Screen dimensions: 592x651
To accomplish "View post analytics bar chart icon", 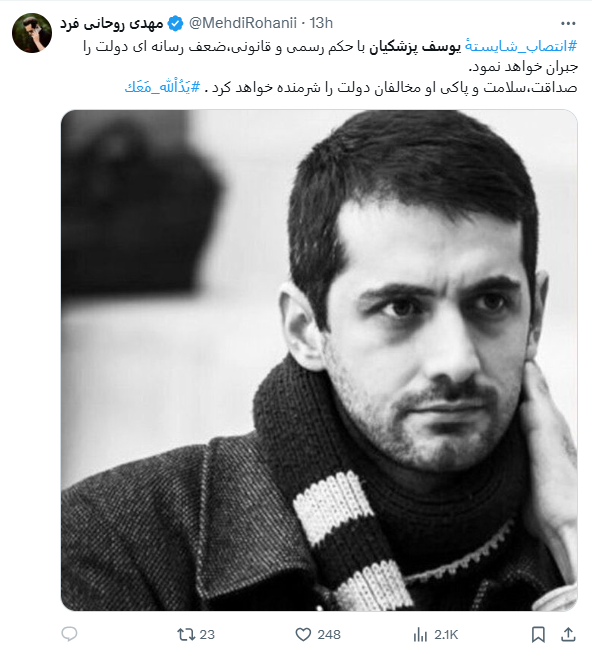I will coord(420,634).
